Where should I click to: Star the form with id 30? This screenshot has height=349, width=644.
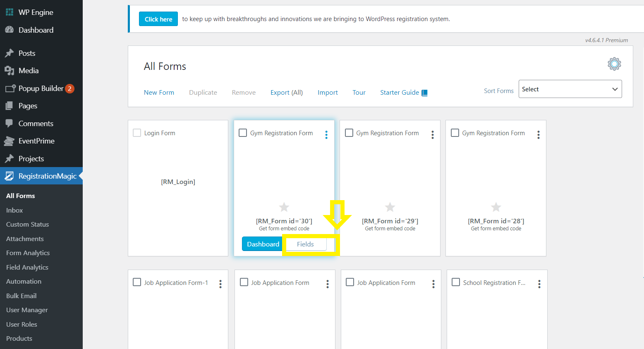tap(284, 207)
